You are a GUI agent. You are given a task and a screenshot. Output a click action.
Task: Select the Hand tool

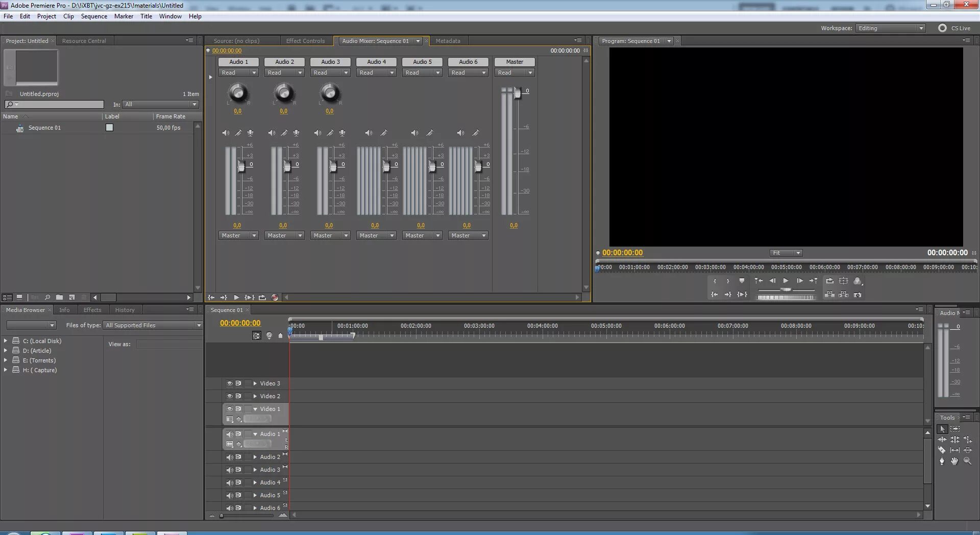click(x=954, y=461)
